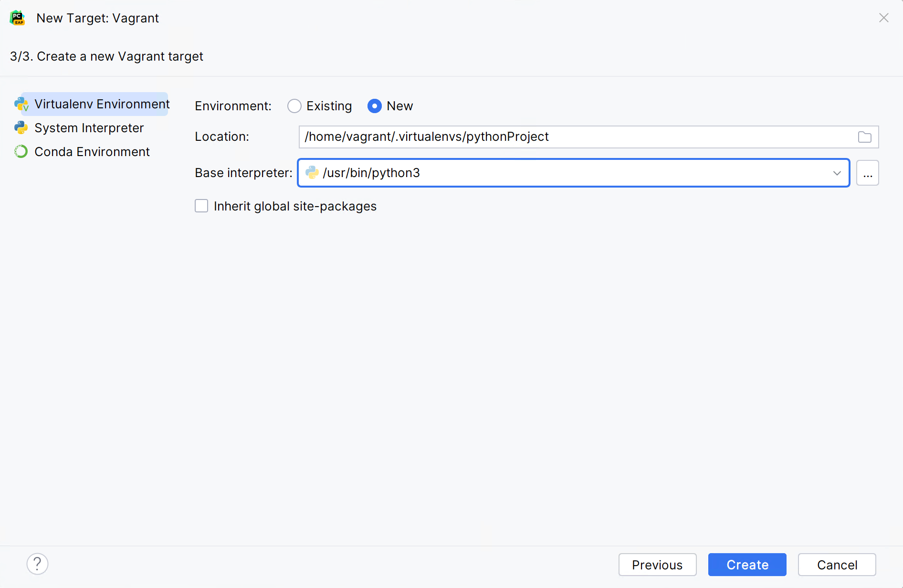Click the circular Conda Environment icon
The height and width of the screenshot is (588, 903).
click(x=21, y=151)
